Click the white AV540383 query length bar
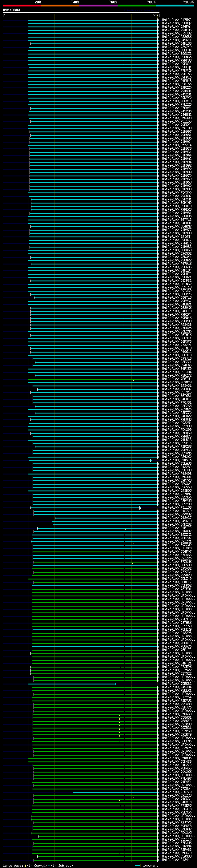Image resolution: width=197 pixels, height=868 pixels. click(81, 13)
